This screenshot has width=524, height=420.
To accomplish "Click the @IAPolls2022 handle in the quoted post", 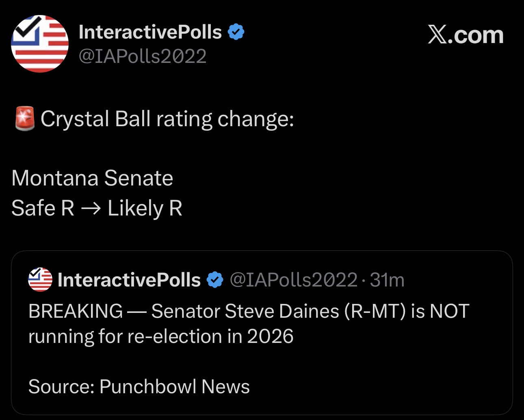I will 293,280.
